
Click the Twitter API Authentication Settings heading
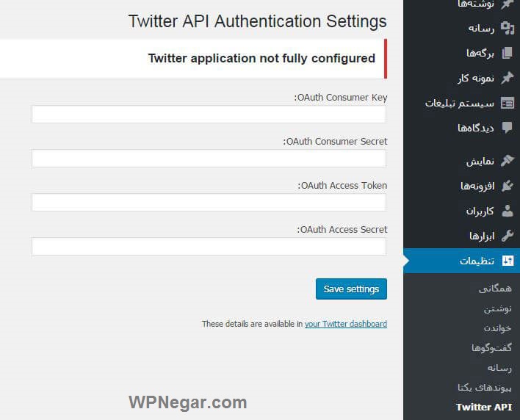tap(257, 21)
